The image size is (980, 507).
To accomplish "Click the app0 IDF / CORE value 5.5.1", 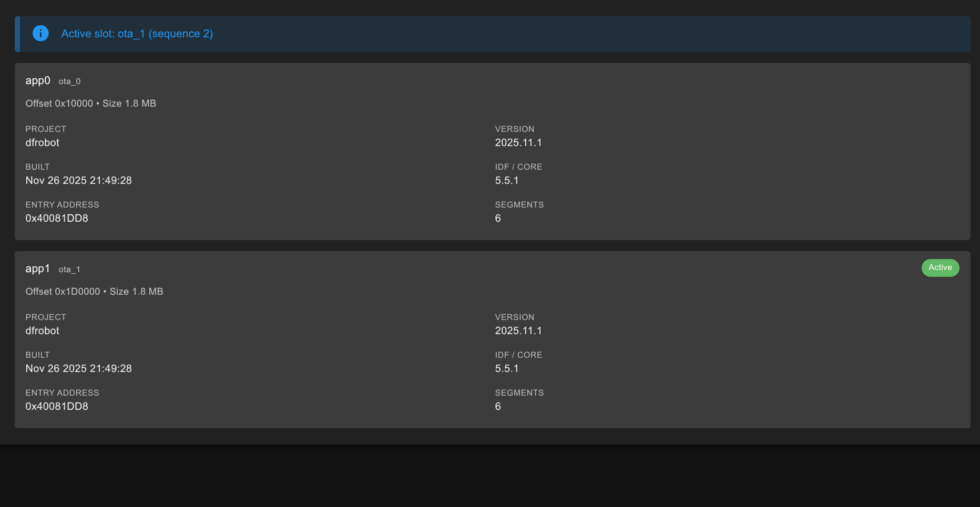I will click(506, 180).
